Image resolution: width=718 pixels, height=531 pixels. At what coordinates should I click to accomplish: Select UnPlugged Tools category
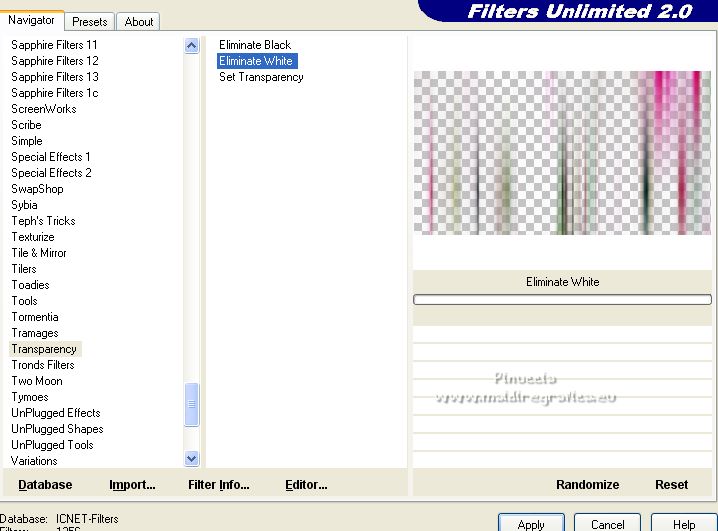click(x=52, y=445)
